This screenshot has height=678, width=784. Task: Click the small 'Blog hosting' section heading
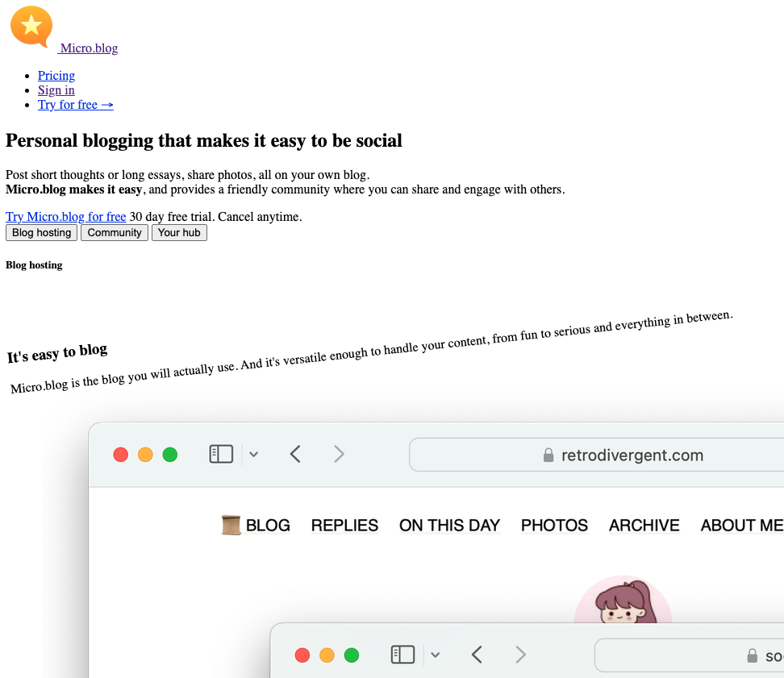[x=34, y=264]
